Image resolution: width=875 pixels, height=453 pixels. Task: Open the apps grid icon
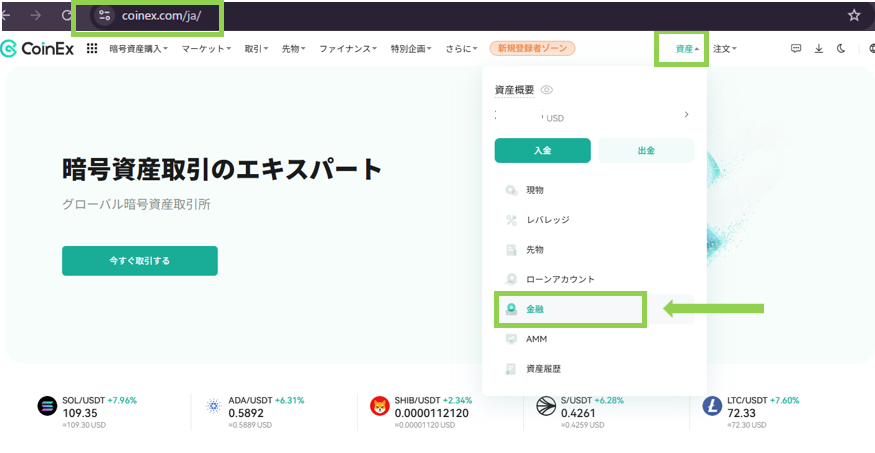(x=92, y=49)
